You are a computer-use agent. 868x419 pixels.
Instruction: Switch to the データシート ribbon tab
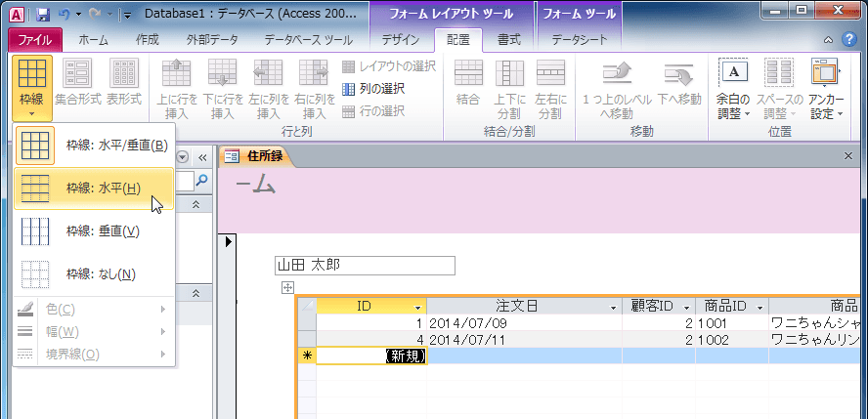point(580,40)
